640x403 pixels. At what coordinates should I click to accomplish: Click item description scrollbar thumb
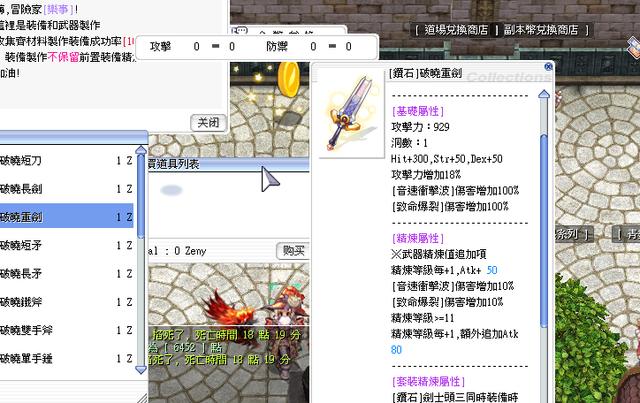544,231
